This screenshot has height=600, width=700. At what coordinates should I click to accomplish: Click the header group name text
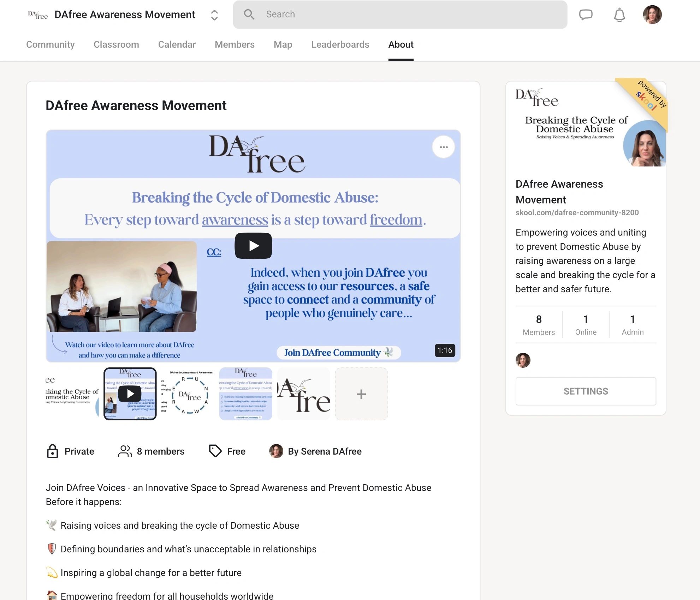point(125,15)
